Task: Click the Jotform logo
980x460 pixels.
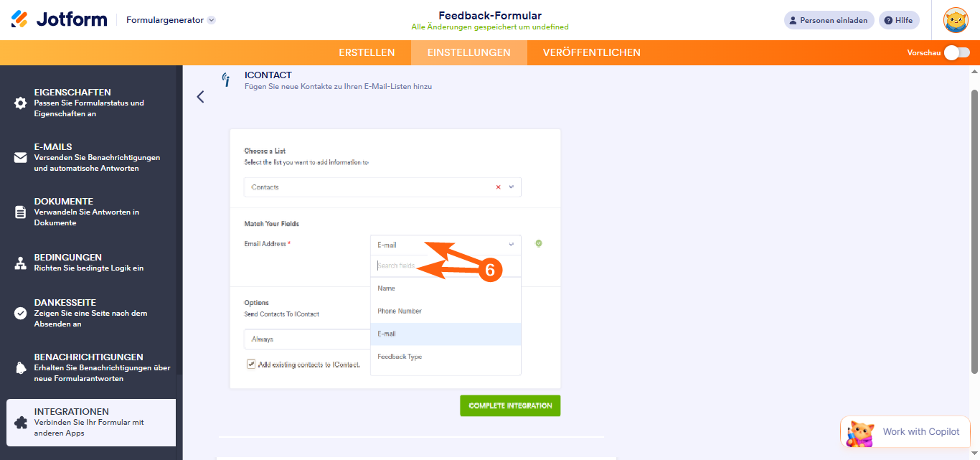Action: pos(59,19)
